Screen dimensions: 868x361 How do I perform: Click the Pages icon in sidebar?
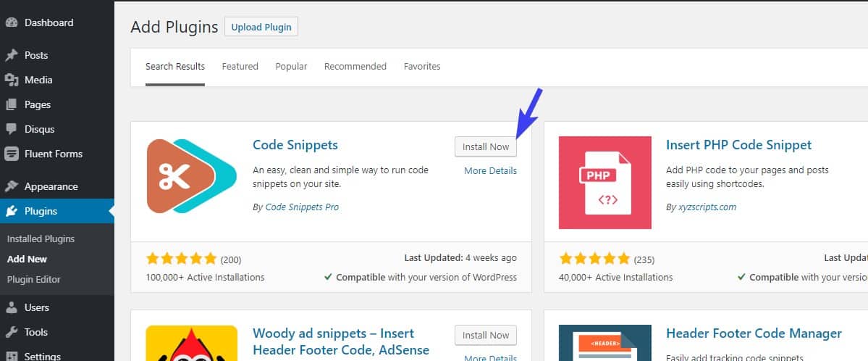point(11,104)
